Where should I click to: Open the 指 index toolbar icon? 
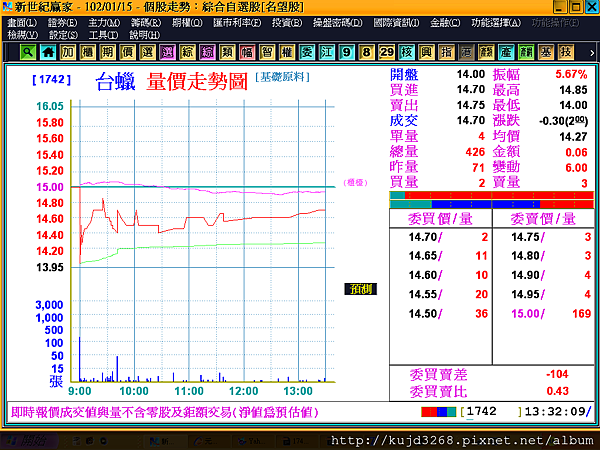click(x=446, y=52)
